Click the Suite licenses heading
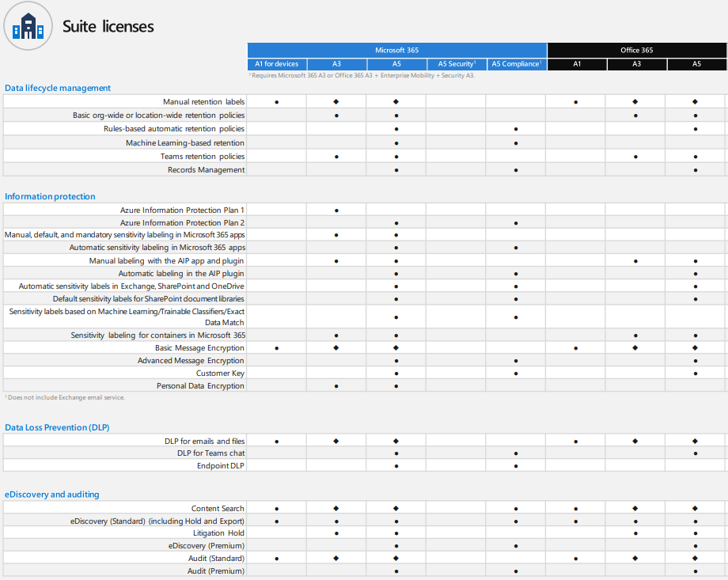 coord(108,26)
